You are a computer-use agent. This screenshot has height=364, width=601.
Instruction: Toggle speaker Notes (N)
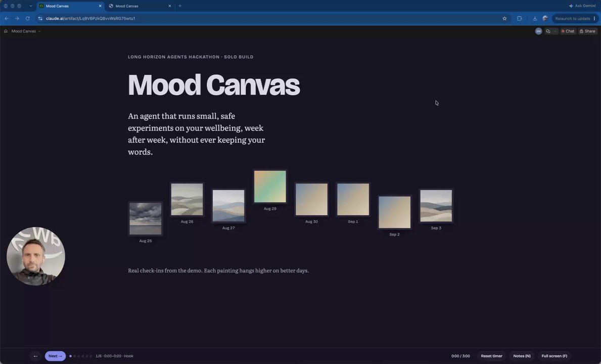522,356
